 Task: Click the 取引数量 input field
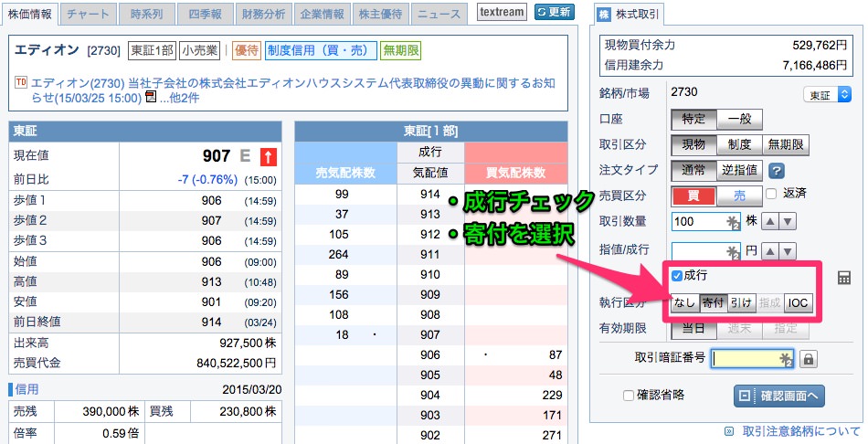point(706,222)
